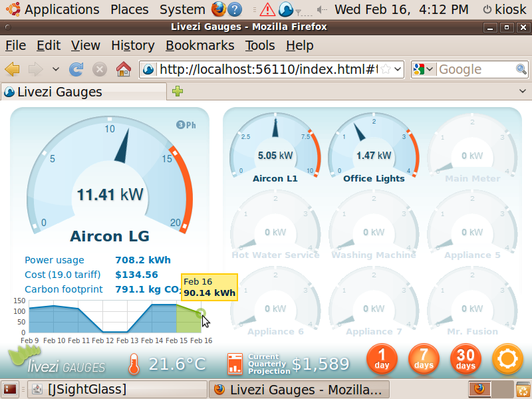Click the Stop loading icon
The image size is (532, 399).
click(99, 69)
